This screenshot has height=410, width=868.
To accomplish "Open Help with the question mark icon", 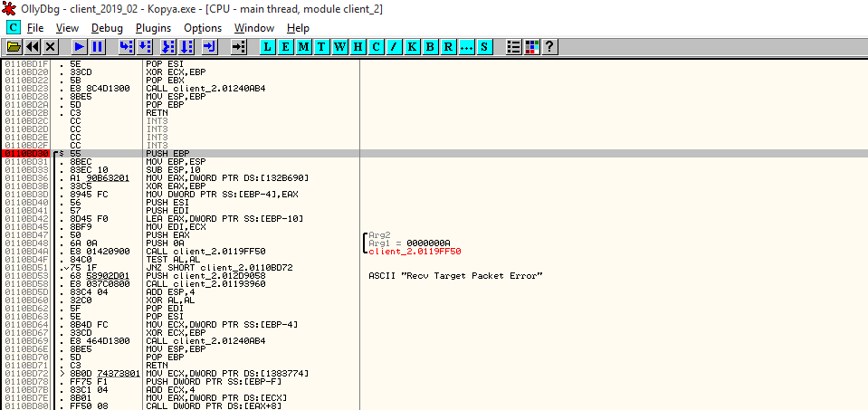I will (549, 47).
